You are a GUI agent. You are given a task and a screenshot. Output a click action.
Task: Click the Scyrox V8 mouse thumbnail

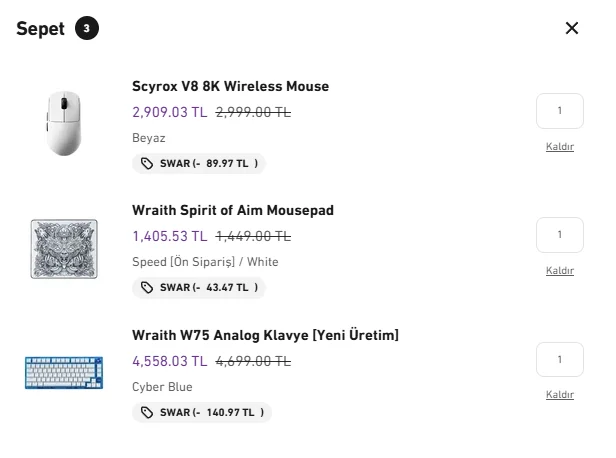point(63,122)
